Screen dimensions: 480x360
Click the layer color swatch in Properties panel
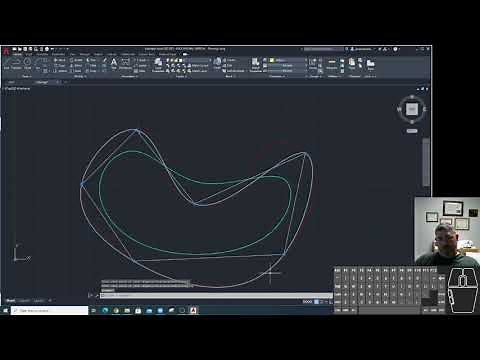coord(272,60)
